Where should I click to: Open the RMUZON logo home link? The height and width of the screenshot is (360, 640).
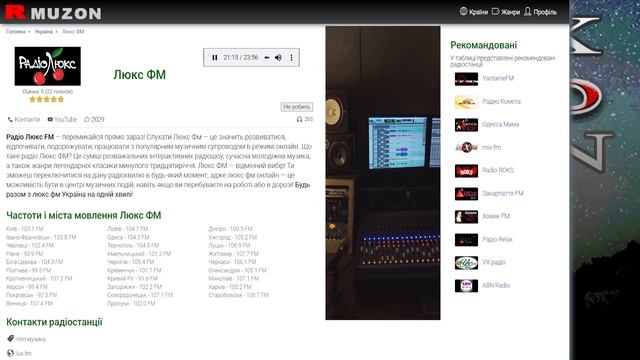[x=53, y=12]
